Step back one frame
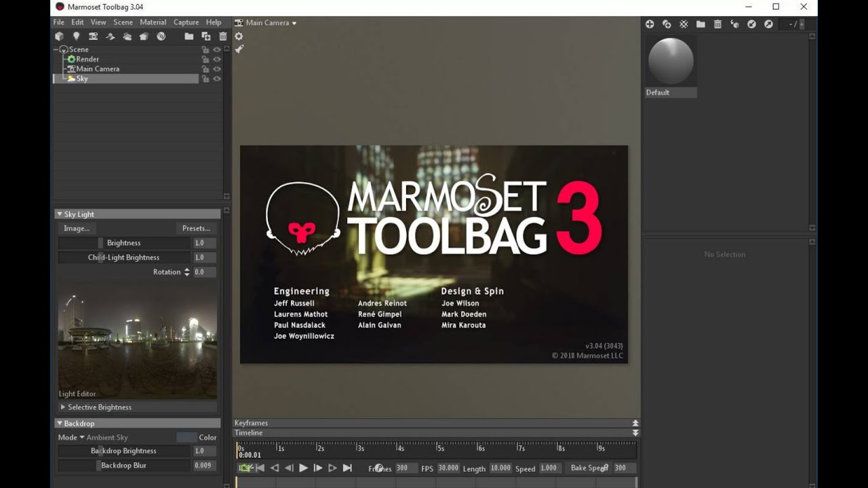This screenshot has width=868, height=488. (289, 468)
